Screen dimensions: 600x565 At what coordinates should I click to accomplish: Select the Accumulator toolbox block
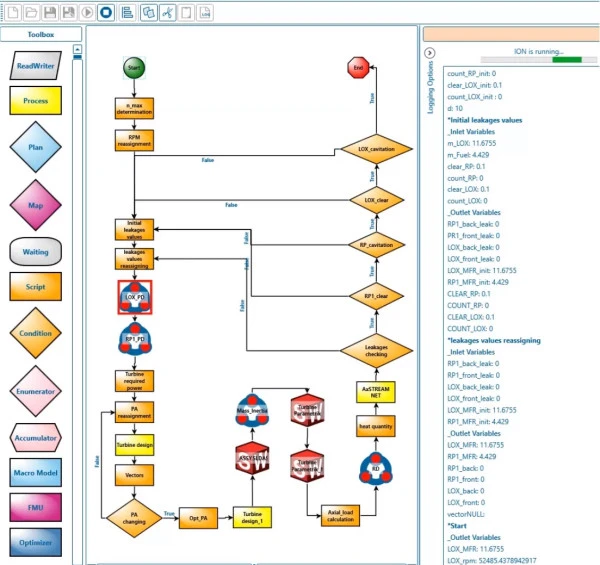[36, 438]
